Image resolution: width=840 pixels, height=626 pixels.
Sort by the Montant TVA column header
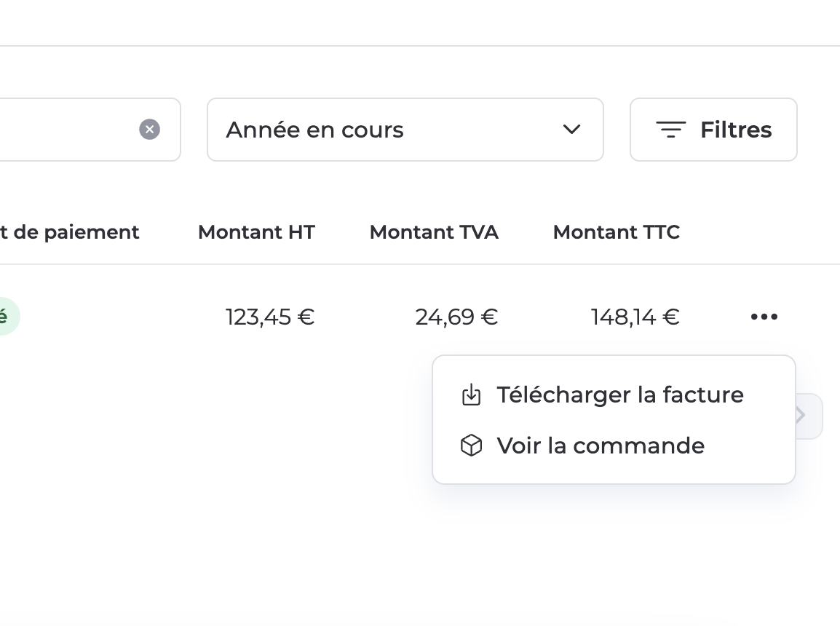tap(434, 232)
